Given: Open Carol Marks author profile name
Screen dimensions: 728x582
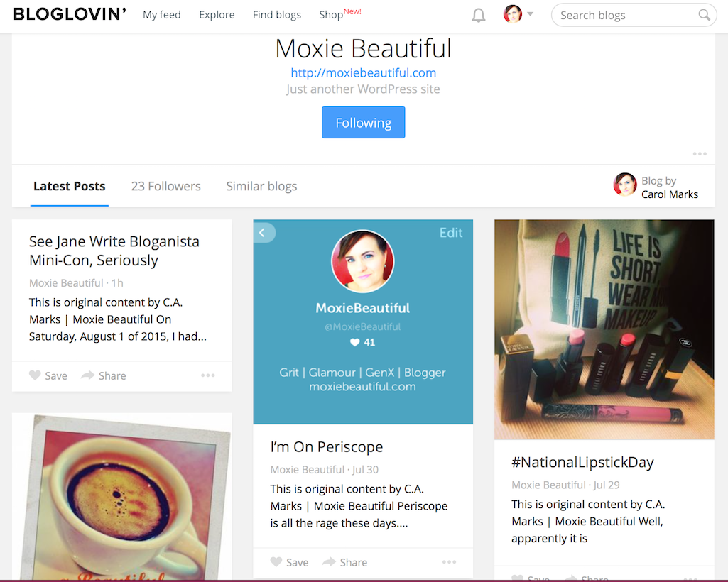Looking at the screenshot, I should coord(670,194).
